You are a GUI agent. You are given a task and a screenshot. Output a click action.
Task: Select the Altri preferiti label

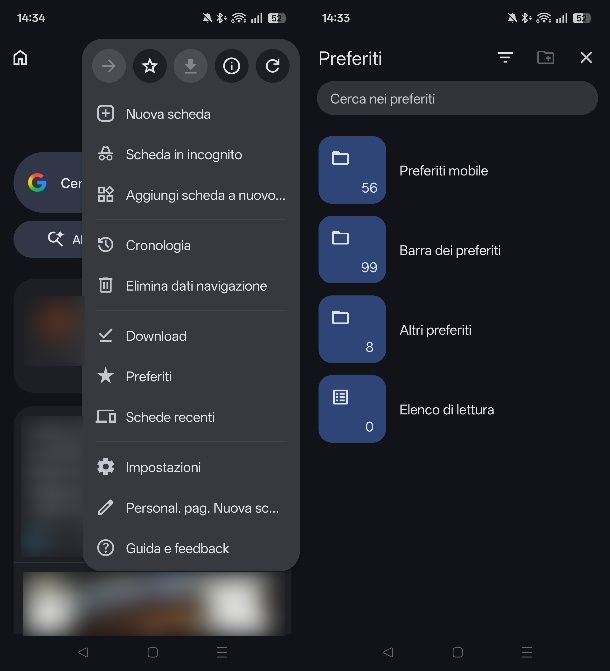click(x=435, y=330)
